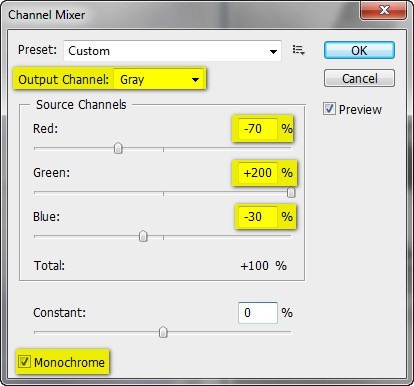The image size is (414, 386).
Task: Select the Red percentage input field
Action: tap(258, 129)
